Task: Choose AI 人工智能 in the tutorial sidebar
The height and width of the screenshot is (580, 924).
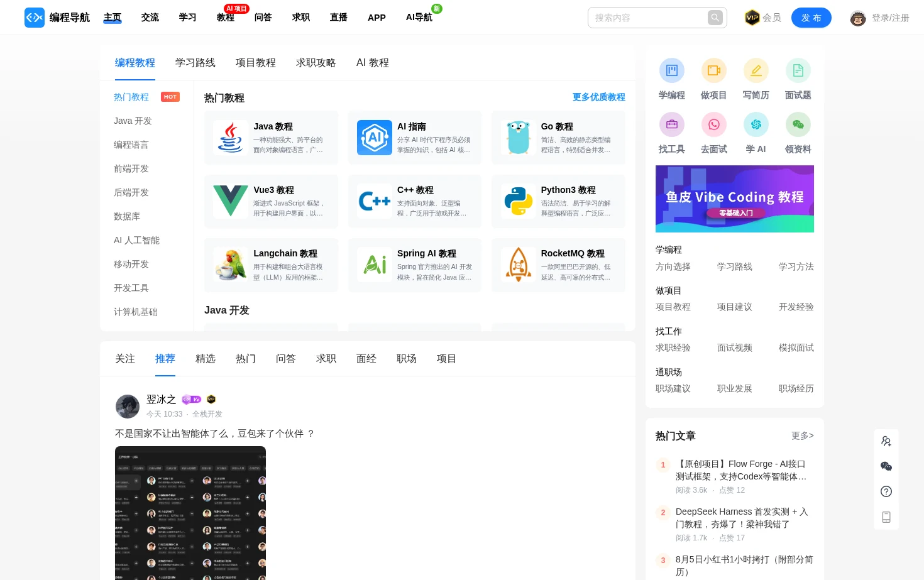Action: (136, 240)
